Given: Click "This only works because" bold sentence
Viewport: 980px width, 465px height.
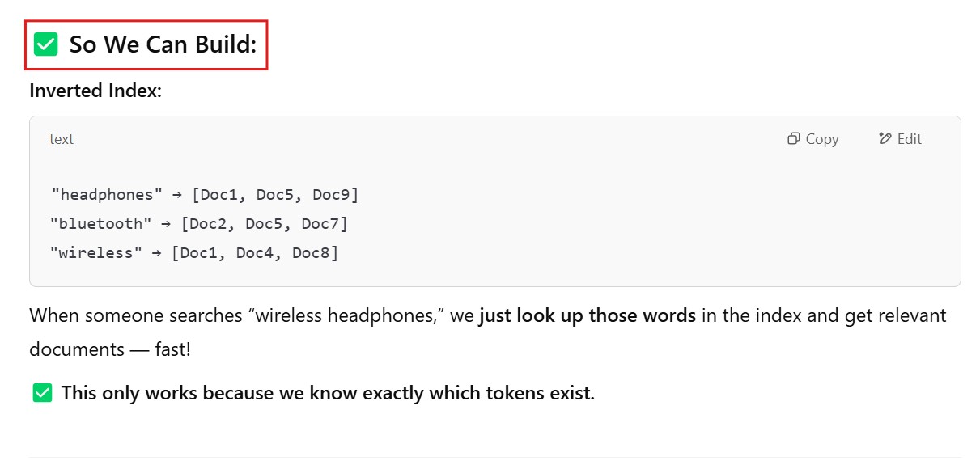Looking at the screenshot, I should pyautogui.click(x=328, y=394).
